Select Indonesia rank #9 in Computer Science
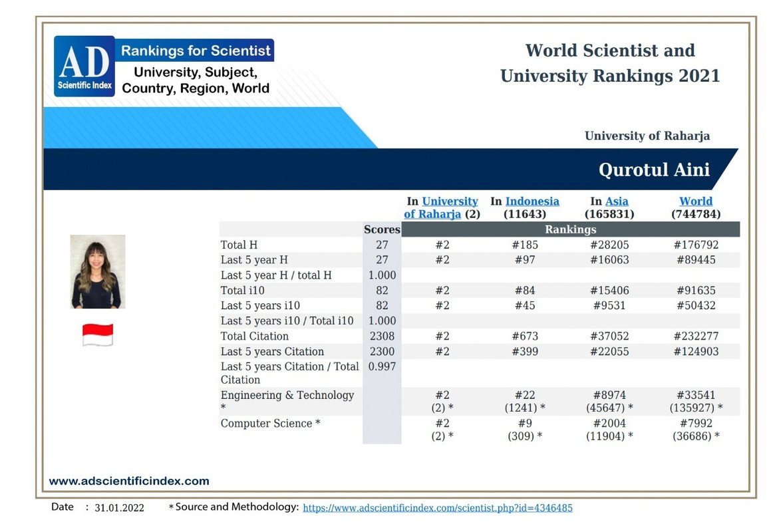This screenshot has height=532, width=775. point(525,424)
